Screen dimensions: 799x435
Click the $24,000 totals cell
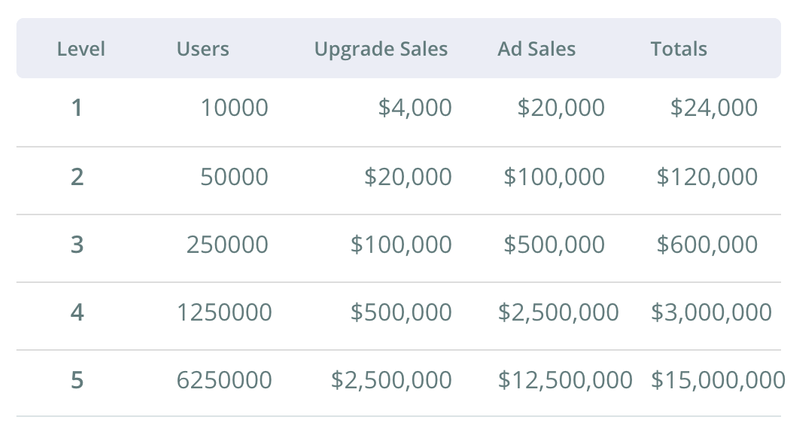(x=714, y=107)
